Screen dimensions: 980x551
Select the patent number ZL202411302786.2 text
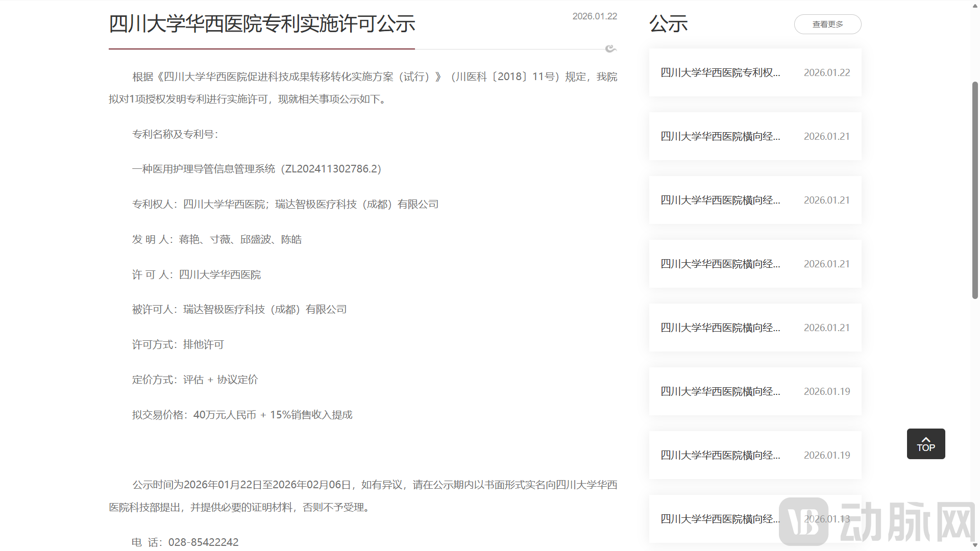(332, 169)
